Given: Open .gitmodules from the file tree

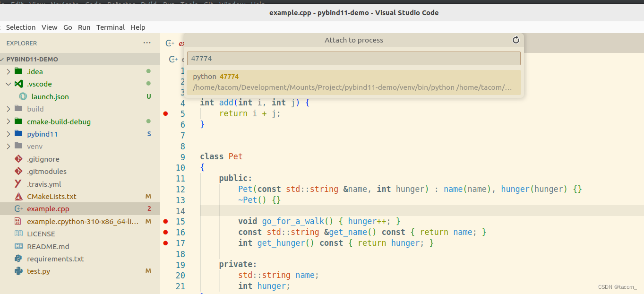Looking at the screenshot, I should pyautogui.click(x=47, y=171).
